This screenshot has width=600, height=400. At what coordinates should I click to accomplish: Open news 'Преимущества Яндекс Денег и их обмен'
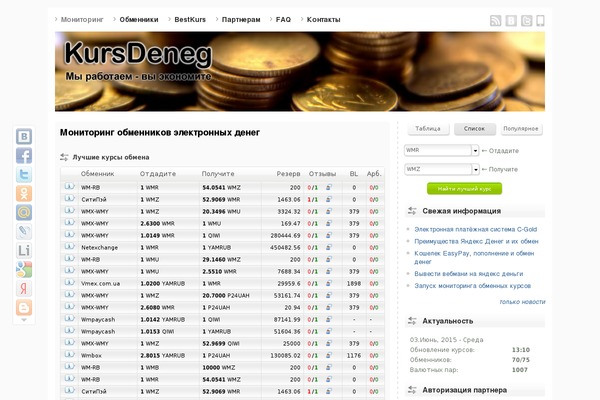(476, 242)
